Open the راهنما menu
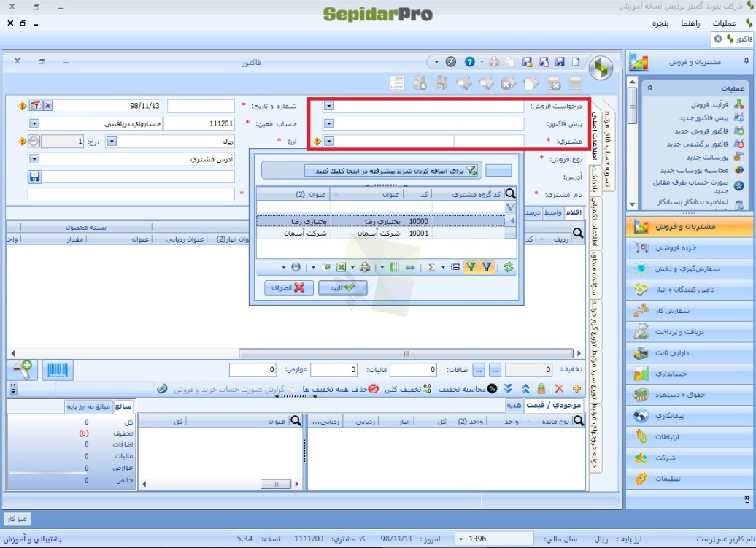Screen dimensions: 756x548 (690, 23)
